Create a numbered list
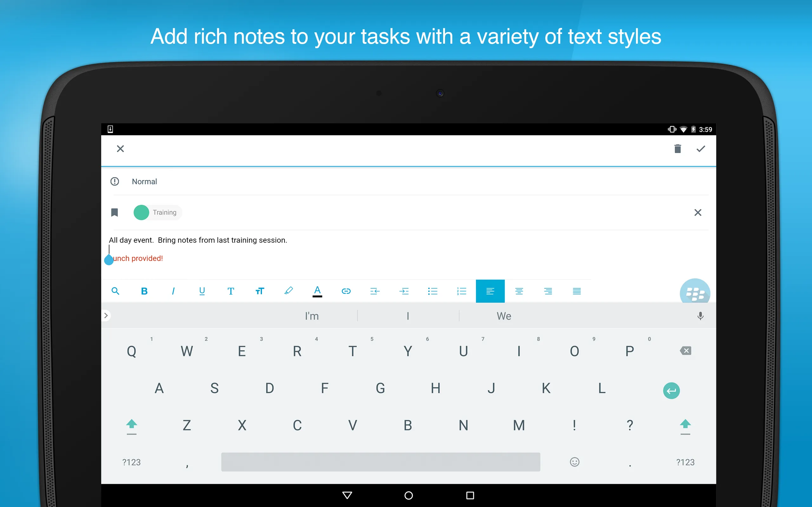This screenshot has height=507, width=812. point(462,291)
